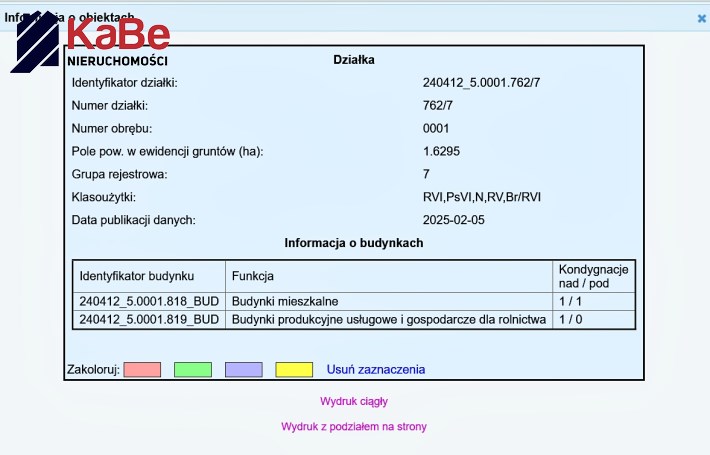Open the Wydruk ciągły link
Screen dimensions: 710x455
(x=354, y=401)
